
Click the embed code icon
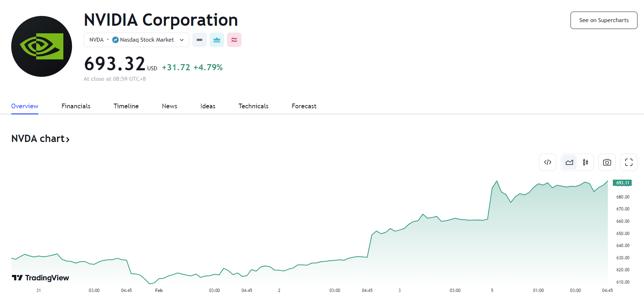coord(547,162)
